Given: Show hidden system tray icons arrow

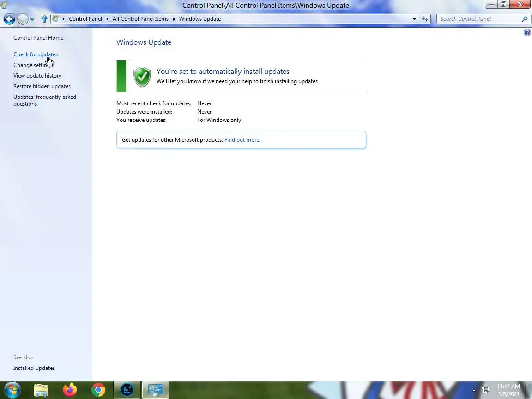Looking at the screenshot, I should coord(474,390).
